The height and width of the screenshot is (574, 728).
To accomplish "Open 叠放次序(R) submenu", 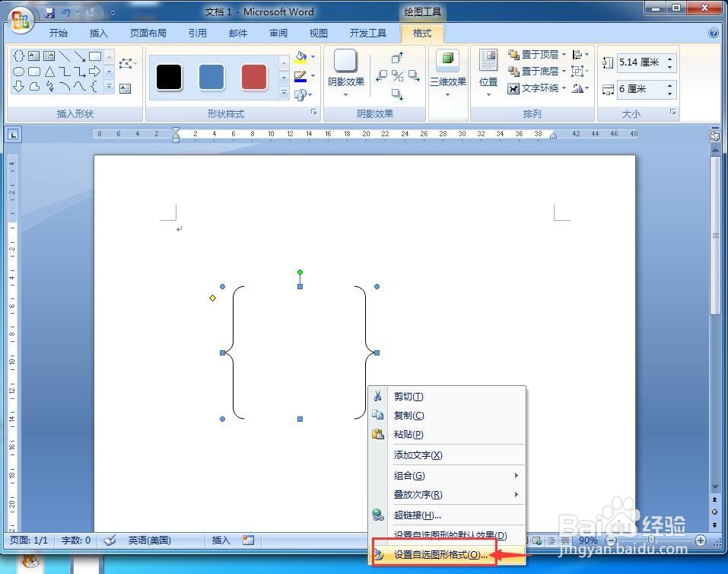I will coord(447,495).
